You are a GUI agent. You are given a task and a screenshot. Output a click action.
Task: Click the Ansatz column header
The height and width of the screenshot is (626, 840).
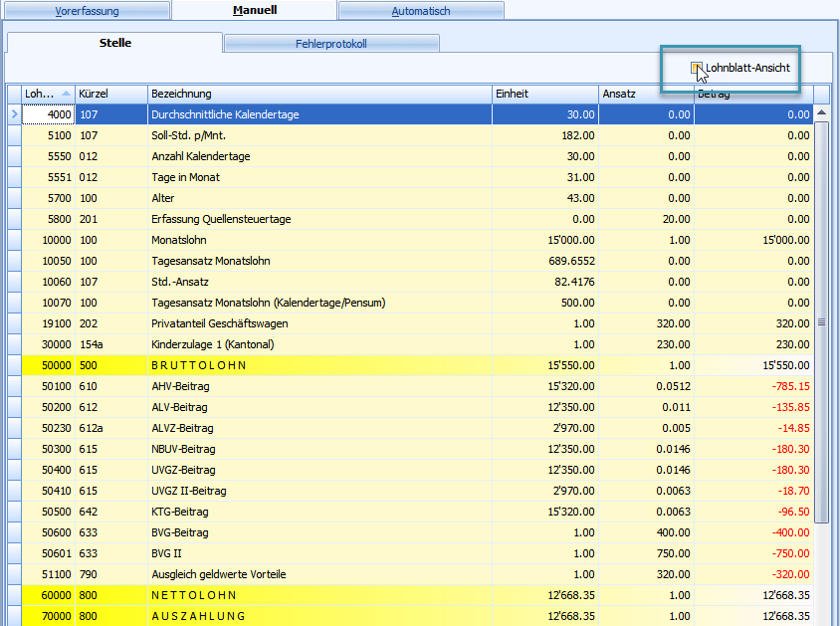click(x=646, y=94)
